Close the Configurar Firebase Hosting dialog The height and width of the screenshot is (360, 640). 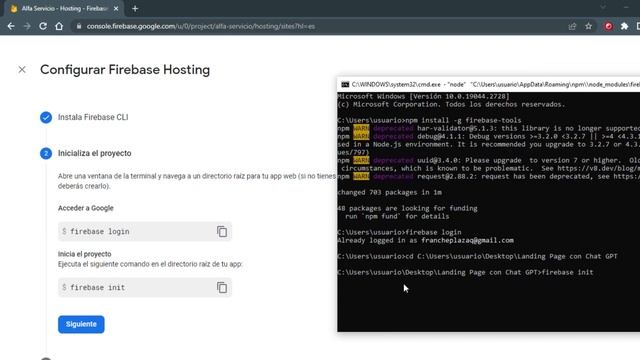[x=22, y=70]
